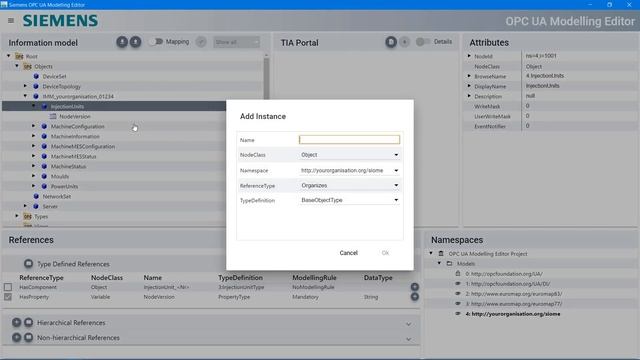Expand the NodeId attribute row
640x360 pixels.
point(469,56)
